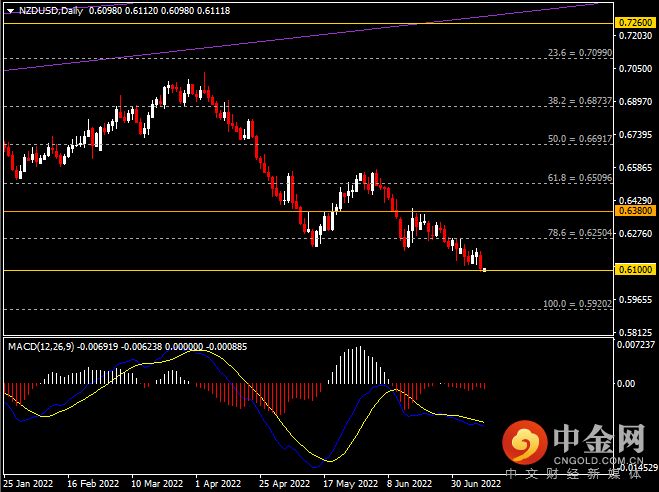Image resolution: width=659 pixels, height=492 pixels.
Task: Click the 0.72030 price axis value
Action: coord(635,36)
